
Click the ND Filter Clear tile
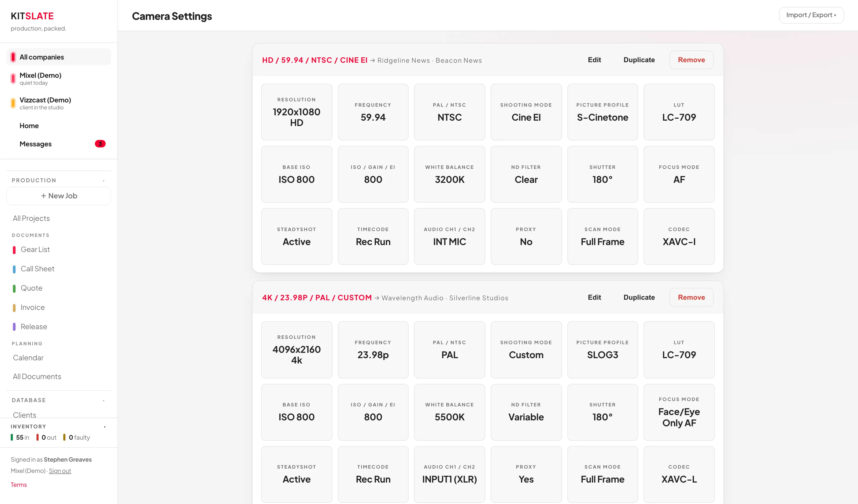(x=526, y=174)
